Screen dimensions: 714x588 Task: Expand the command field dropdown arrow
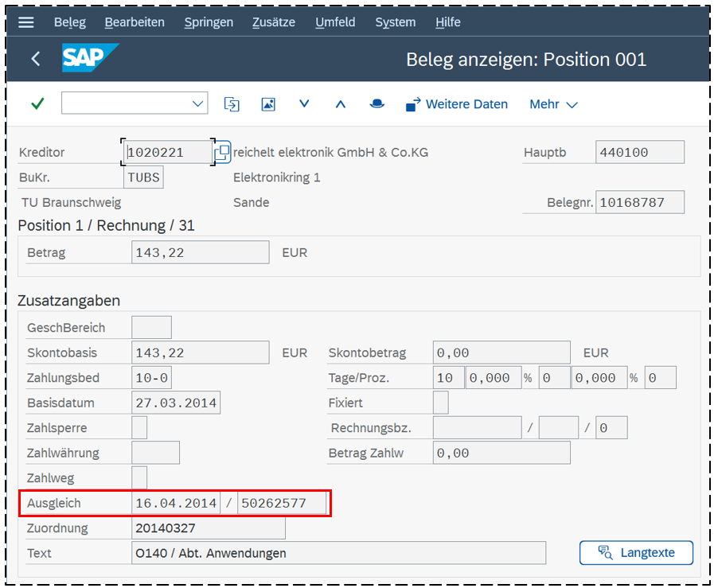point(198,103)
